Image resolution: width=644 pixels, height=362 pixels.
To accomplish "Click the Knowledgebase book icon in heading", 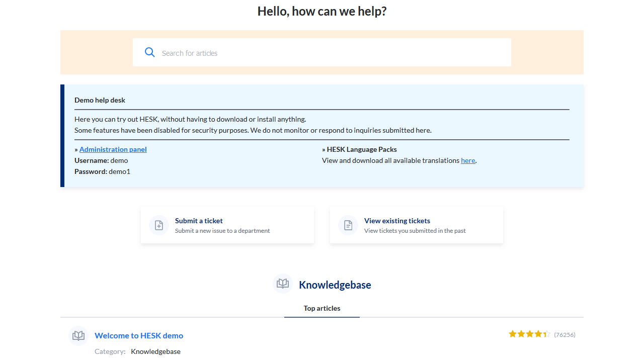I will click(283, 284).
